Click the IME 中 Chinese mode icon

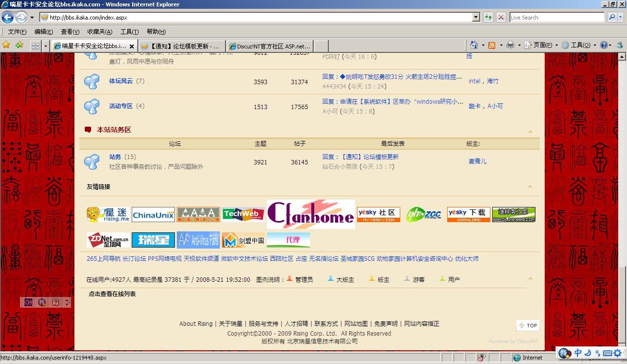coord(578,353)
